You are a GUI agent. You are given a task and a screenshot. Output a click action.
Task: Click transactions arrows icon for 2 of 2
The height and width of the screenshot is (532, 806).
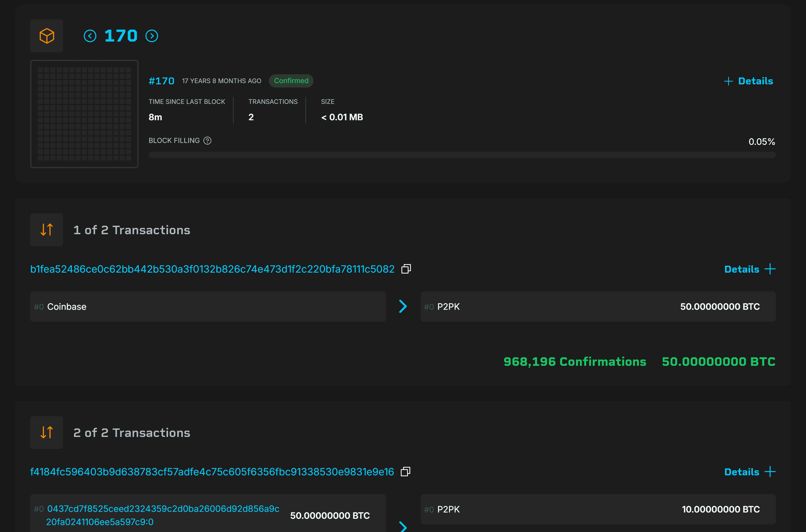click(x=47, y=432)
